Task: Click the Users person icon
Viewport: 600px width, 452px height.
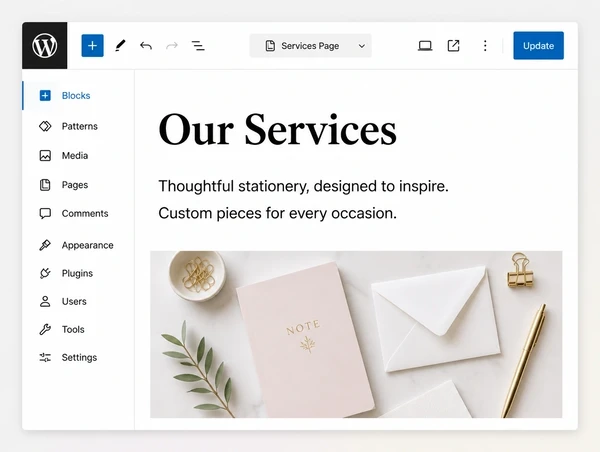Action: (x=45, y=301)
